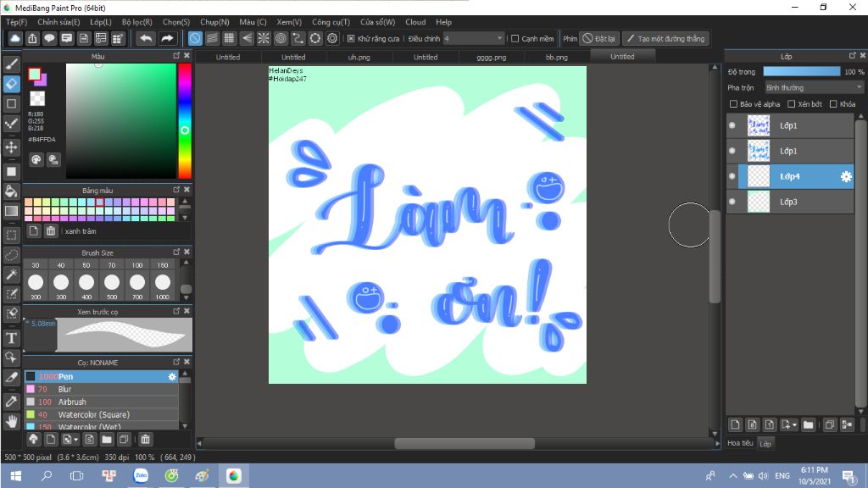
Task: Switch to the Hoa tiêu panel tab
Action: 740,443
